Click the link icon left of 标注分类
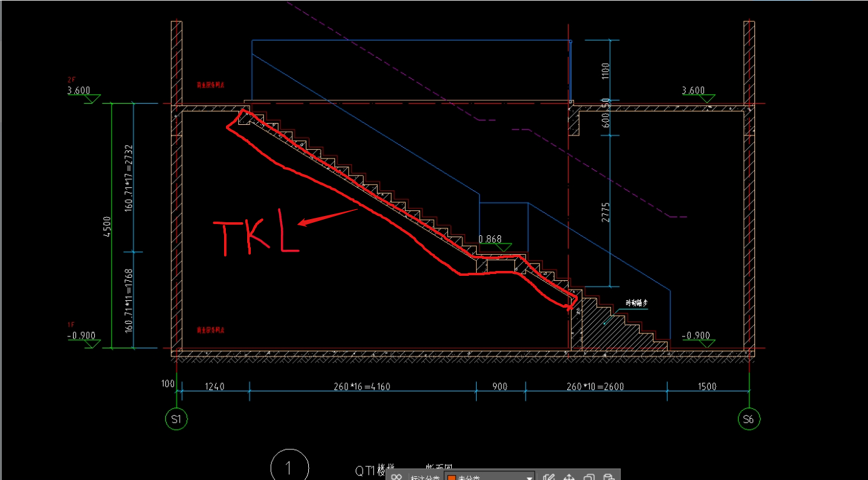Image resolution: width=868 pixels, height=480 pixels. tap(396, 478)
